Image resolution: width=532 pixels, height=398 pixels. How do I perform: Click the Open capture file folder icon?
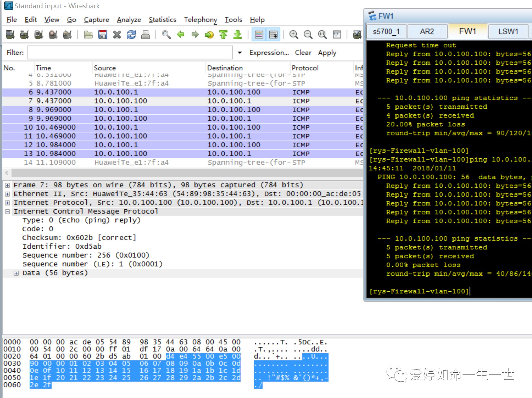point(88,35)
